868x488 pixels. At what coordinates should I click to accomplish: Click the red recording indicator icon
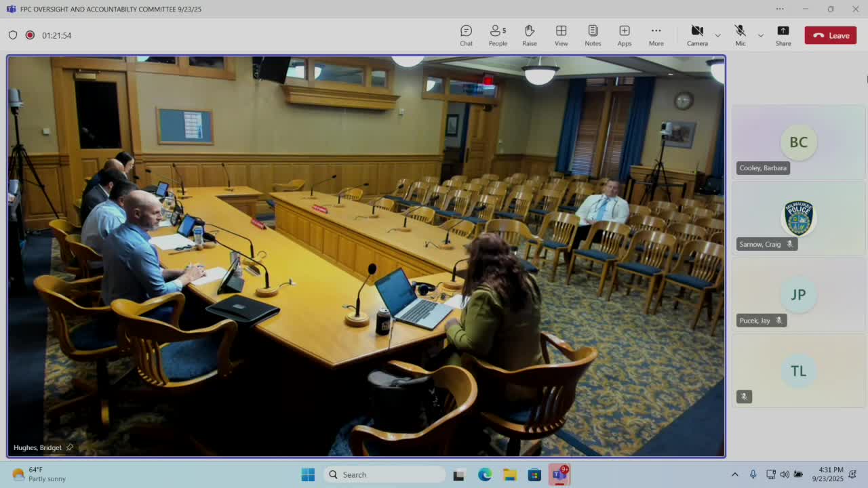click(x=30, y=35)
